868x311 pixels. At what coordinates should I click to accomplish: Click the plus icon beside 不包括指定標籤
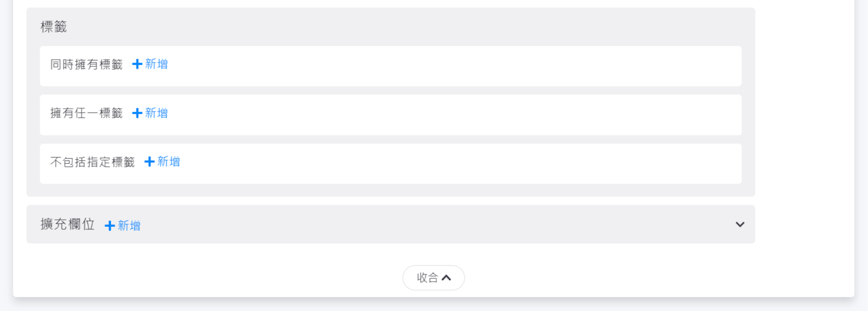point(149,161)
